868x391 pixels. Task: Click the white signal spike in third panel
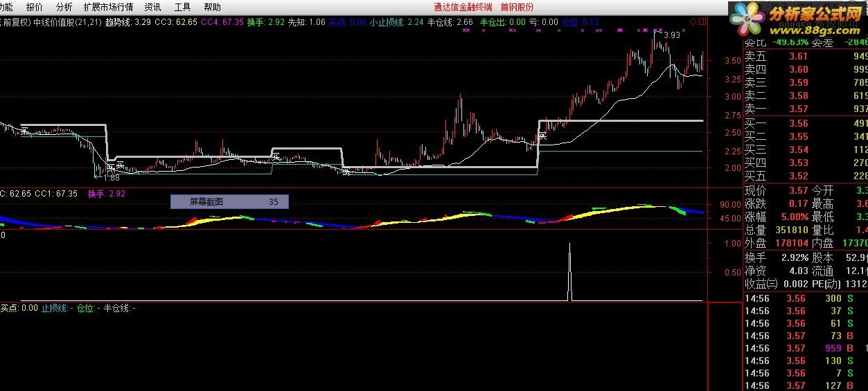tap(570, 272)
